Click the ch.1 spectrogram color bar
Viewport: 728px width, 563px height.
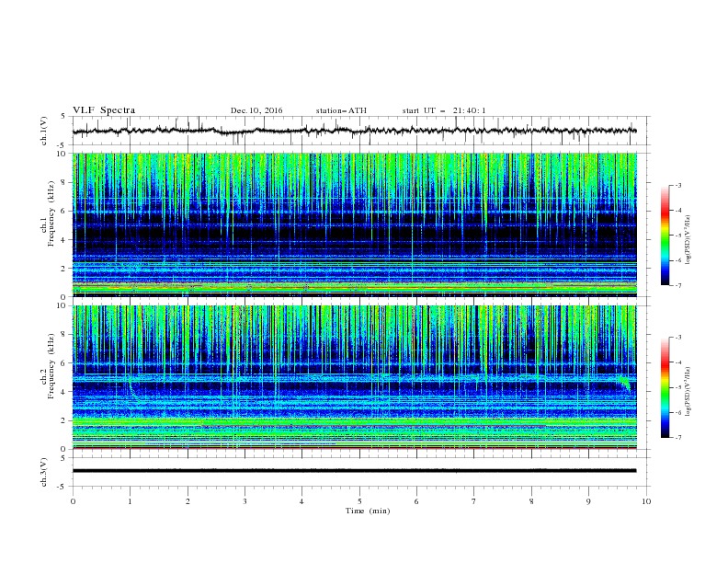[x=665, y=236]
